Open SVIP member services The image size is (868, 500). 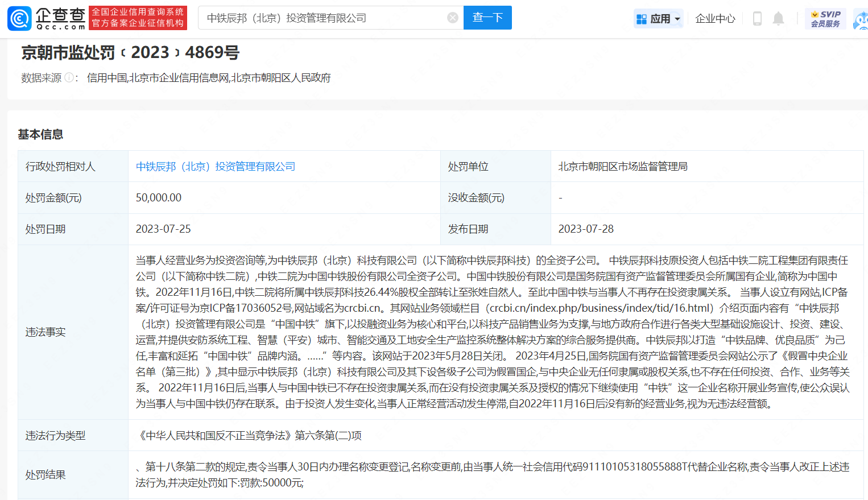tap(825, 18)
